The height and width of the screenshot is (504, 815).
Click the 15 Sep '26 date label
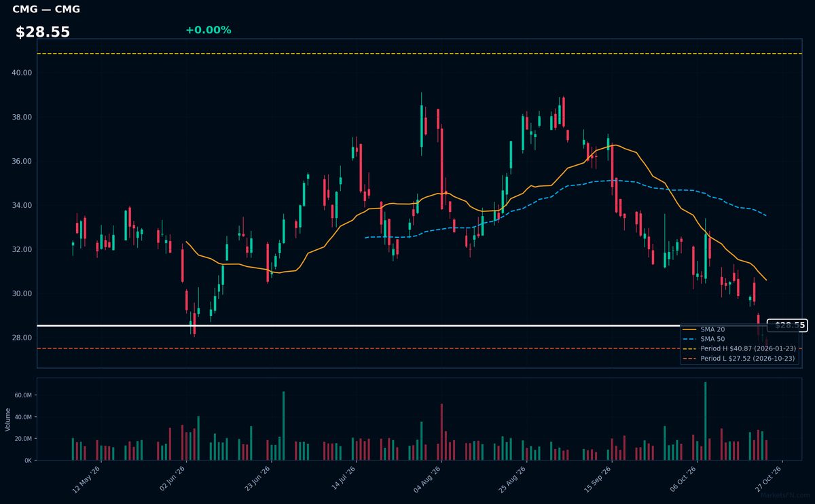point(598,478)
